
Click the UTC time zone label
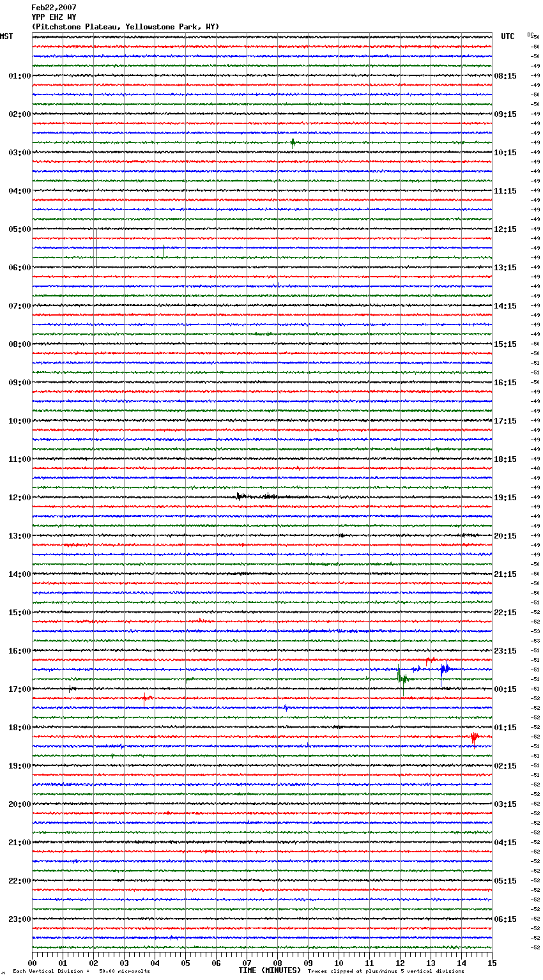(x=508, y=36)
